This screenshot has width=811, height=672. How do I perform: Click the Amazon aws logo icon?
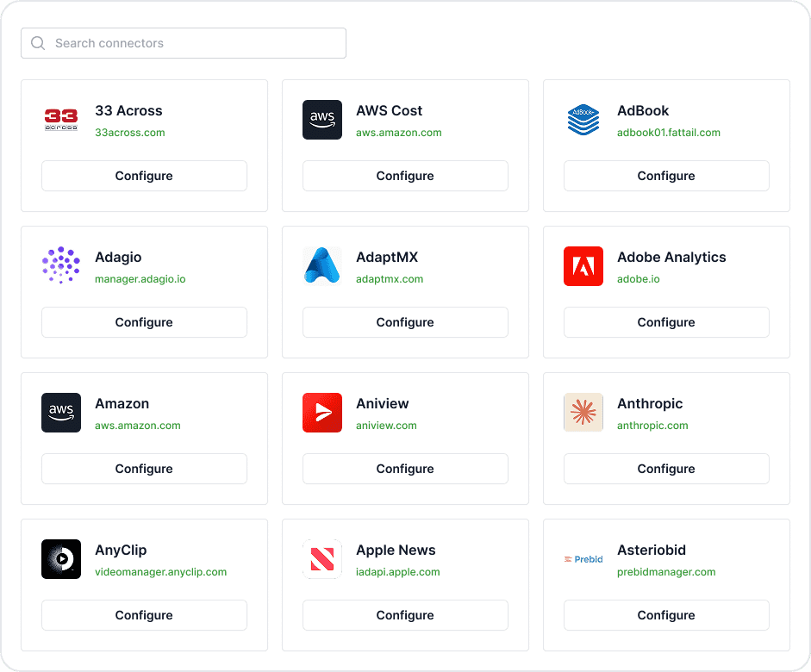coord(61,412)
